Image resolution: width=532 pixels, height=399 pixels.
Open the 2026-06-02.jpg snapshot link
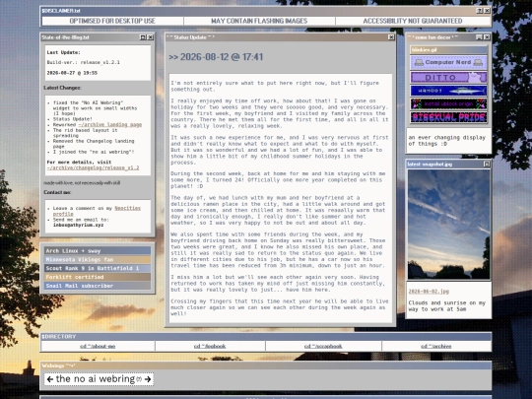pyautogui.click(x=429, y=292)
